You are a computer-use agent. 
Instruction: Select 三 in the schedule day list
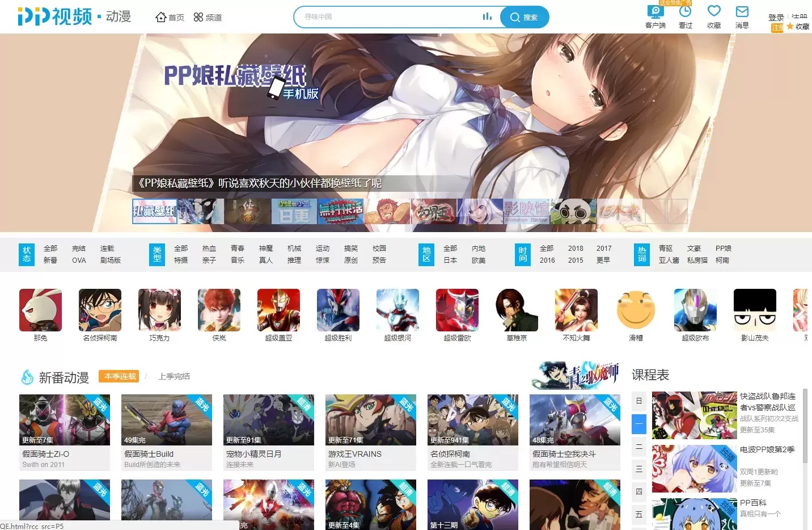tap(639, 469)
